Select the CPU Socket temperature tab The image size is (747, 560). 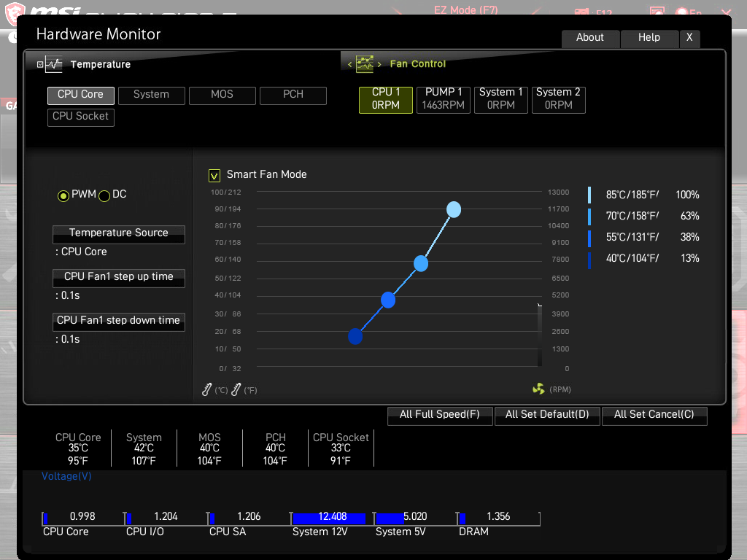pyautogui.click(x=80, y=117)
